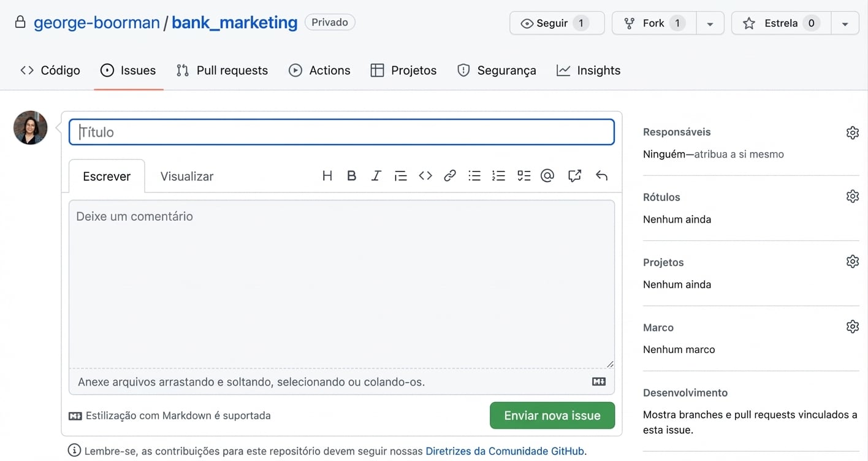Screen dimensions: 868x461
Task: Add a link via toolbar
Action: coord(450,176)
